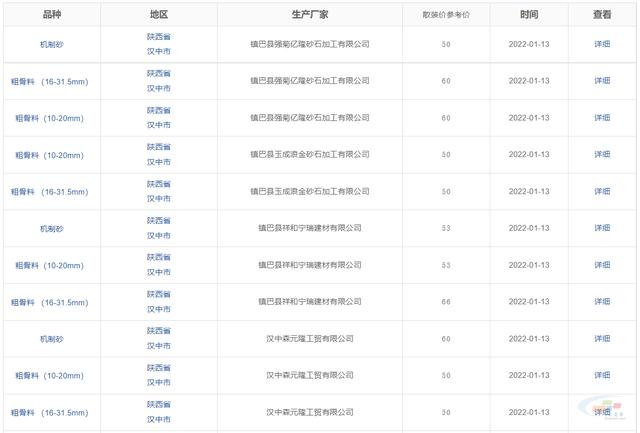This screenshot has height=433, width=640.
Task: Select the 时间 column header
Action: [529, 15]
